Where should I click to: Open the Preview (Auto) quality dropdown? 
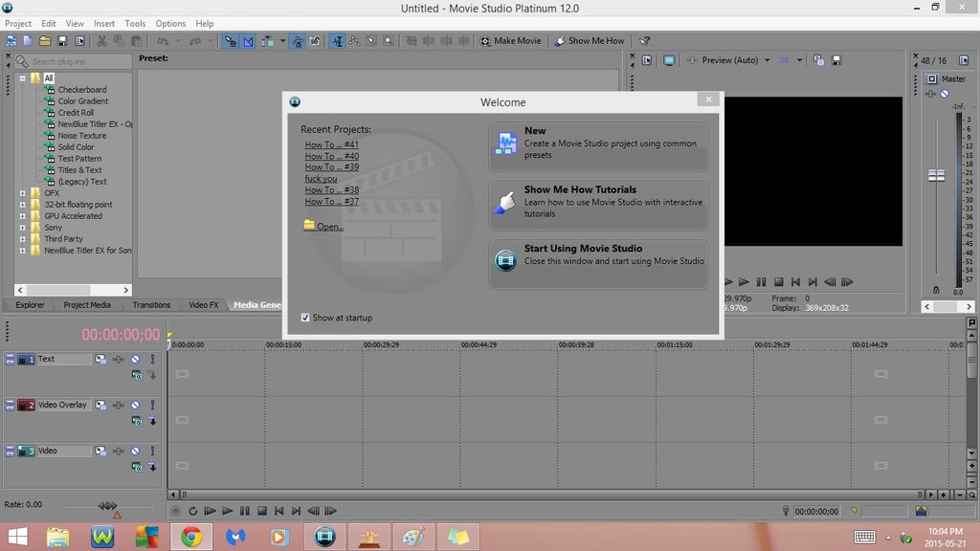(x=740, y=59)
